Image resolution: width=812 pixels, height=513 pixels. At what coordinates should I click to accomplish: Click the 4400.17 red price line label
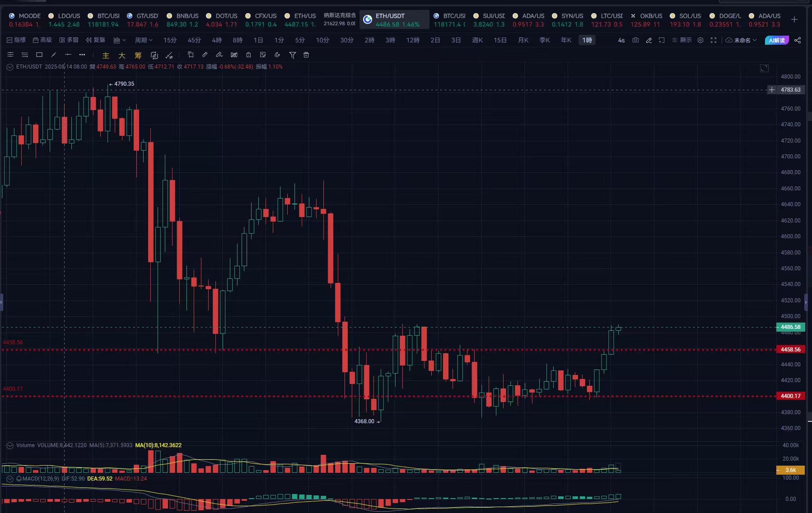(790, 396)
